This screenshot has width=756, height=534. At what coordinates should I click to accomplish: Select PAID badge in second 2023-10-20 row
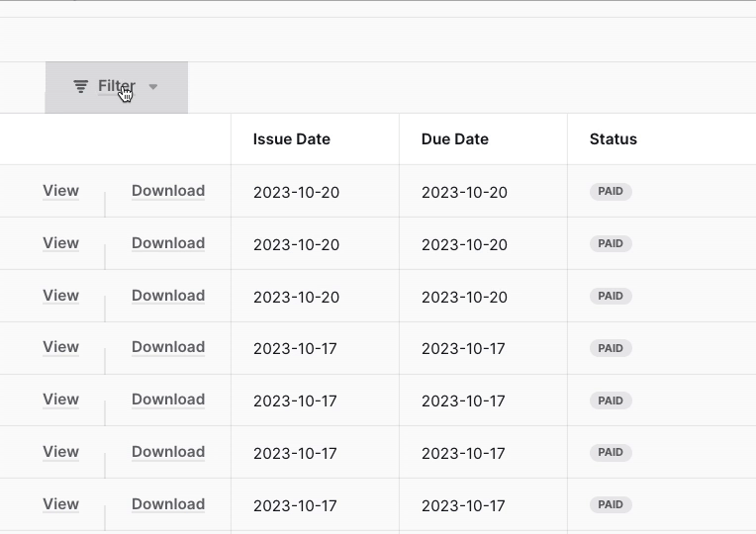[611, 244]
